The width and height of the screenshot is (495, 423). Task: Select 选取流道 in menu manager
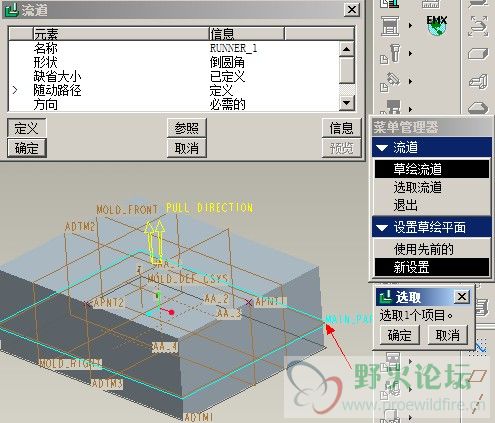point(417,187)
